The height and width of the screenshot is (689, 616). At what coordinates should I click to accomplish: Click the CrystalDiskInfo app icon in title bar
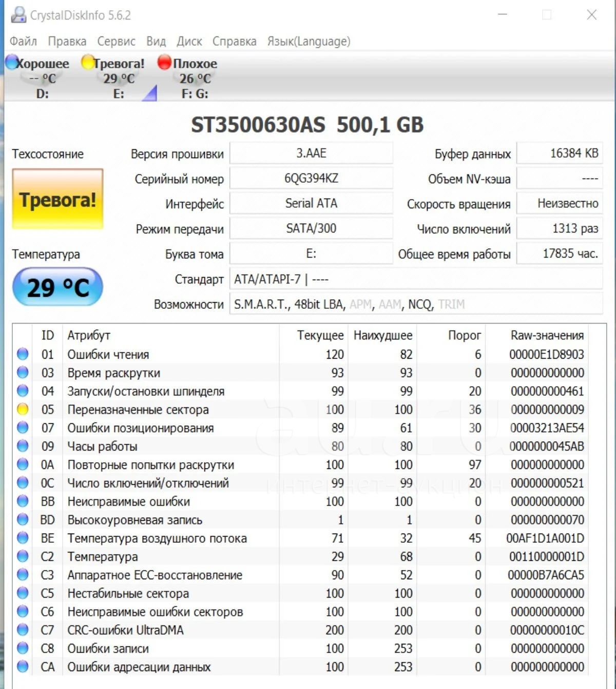18,15
